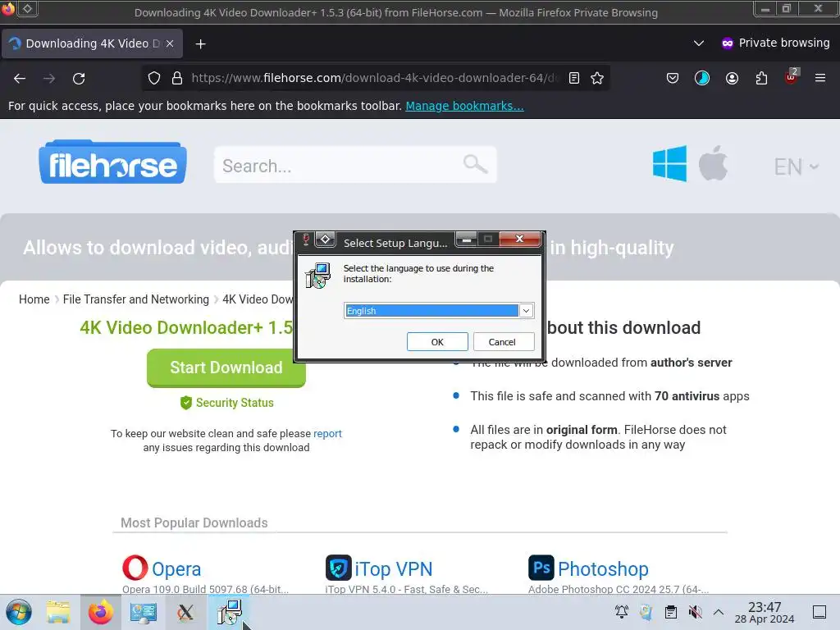Click the report link

pyautogui.click(x=327, y=433)
